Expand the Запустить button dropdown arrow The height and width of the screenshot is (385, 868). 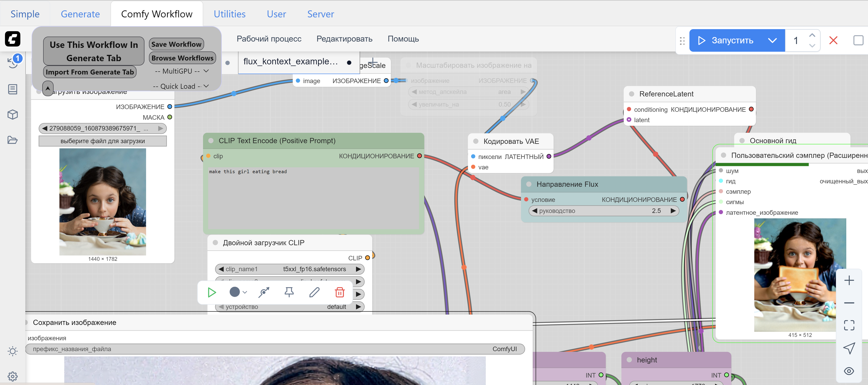coord(772,40)
